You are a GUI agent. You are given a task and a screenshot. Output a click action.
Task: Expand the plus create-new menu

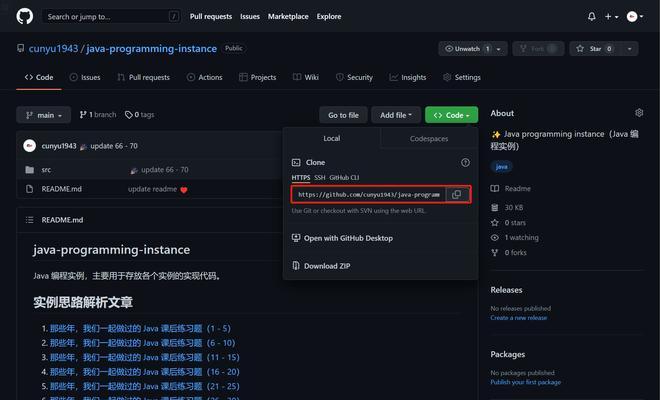coord(611,16)
